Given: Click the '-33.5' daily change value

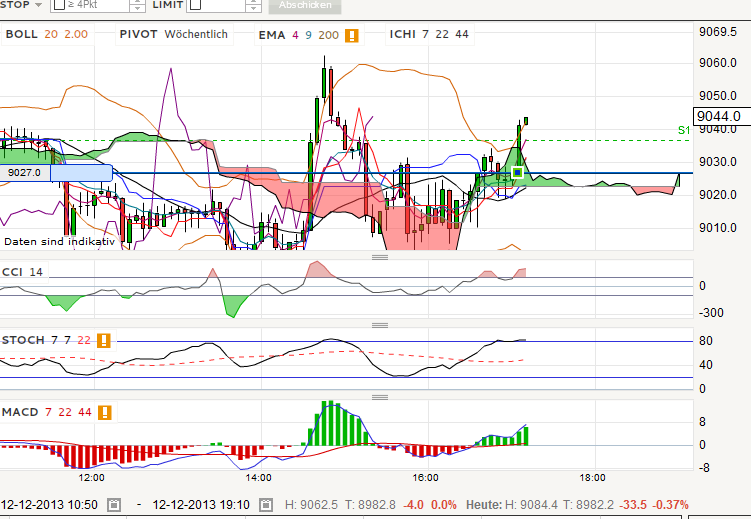Looking at the screenshot, I should [x=633, y=505].
